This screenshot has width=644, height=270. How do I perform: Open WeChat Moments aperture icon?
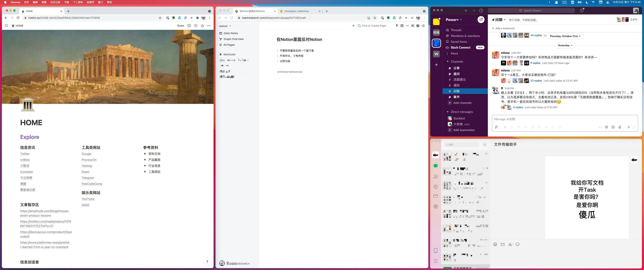[435, 206]
